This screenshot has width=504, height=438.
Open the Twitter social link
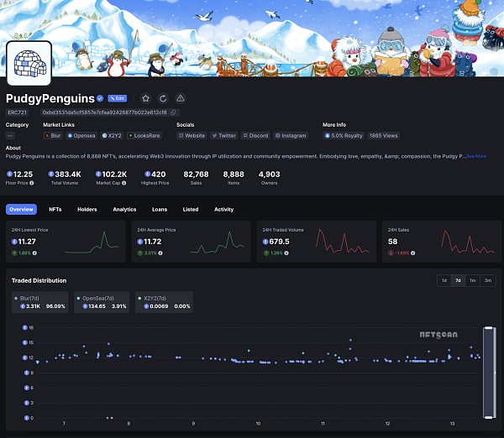(x=223, y=135)
